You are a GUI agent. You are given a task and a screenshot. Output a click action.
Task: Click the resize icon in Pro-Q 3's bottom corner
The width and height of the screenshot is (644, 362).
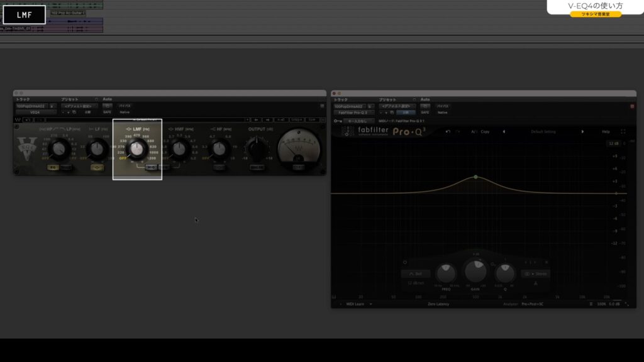click(x=627, y=304)
